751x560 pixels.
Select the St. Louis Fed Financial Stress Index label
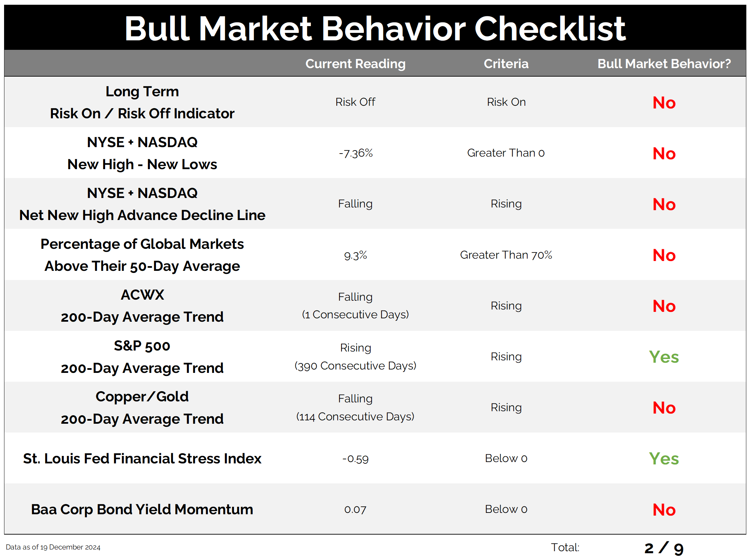pyautogui.click(x=142, y=459)
